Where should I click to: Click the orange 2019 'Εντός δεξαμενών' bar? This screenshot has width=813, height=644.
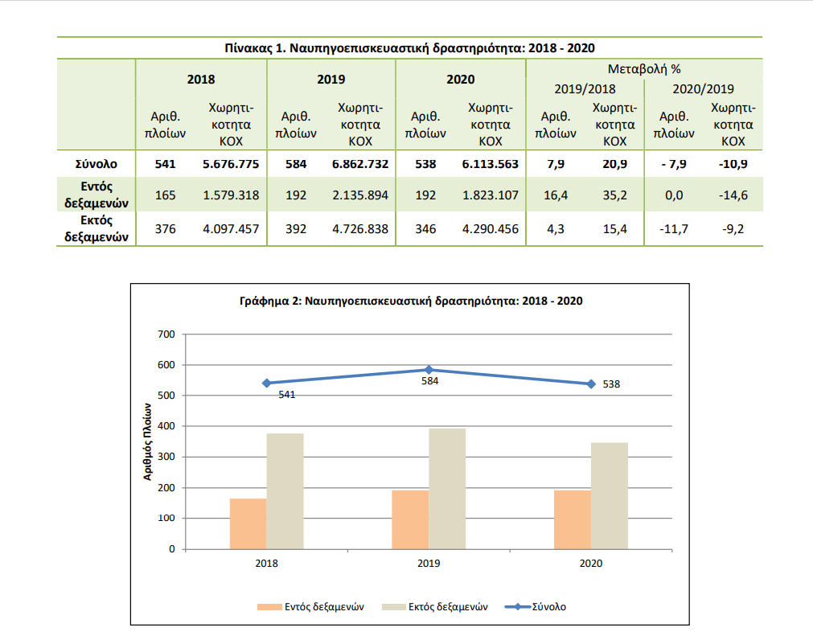coord(410,519)
